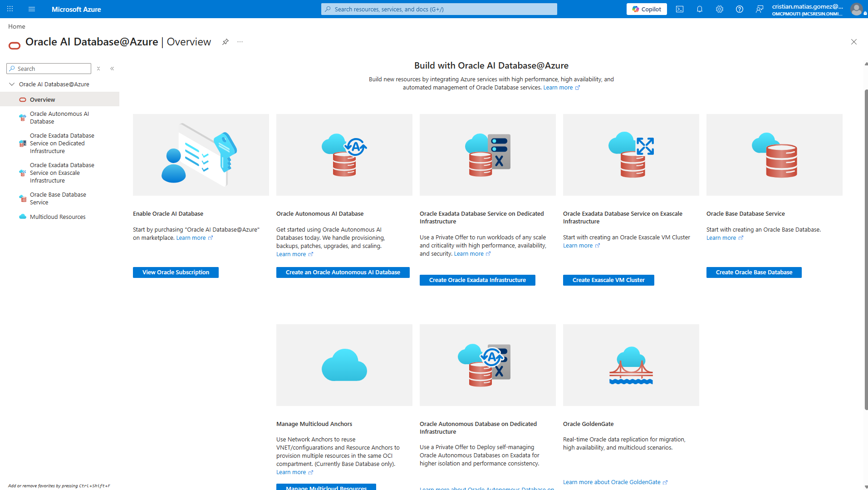
Task: Open Learn more under Oracle Base Database Service
Action: click(725, 238)
